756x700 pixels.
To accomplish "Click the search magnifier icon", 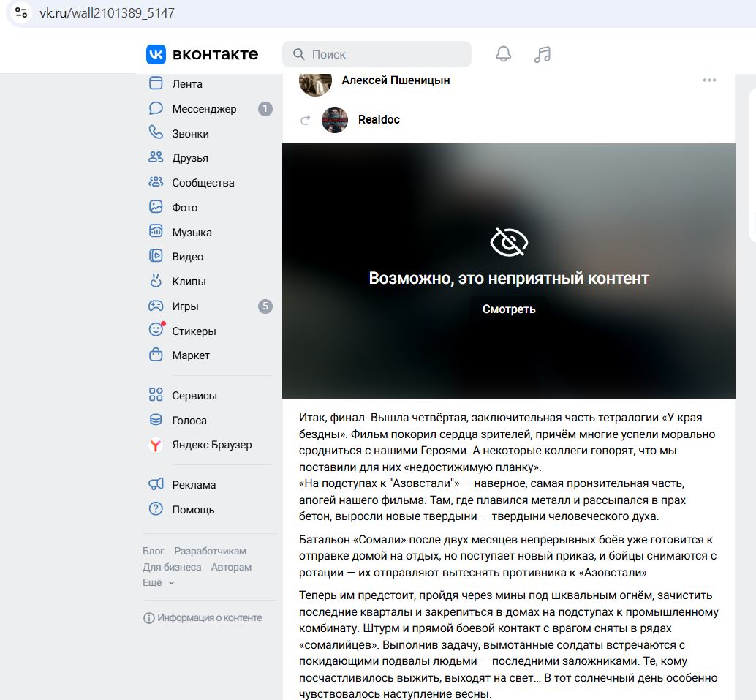I will point(299,54).
